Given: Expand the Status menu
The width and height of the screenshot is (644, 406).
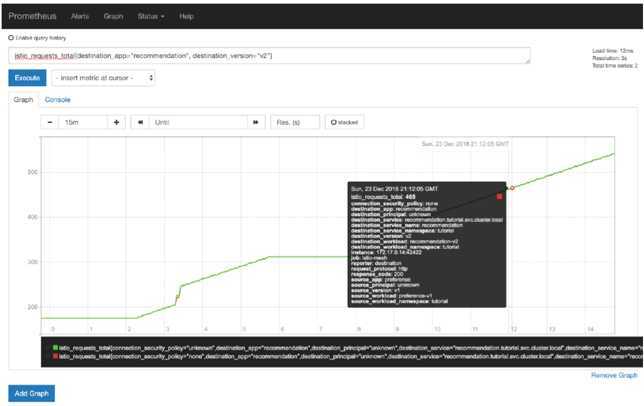Looking at the screenshot, I should click(151, 16).
